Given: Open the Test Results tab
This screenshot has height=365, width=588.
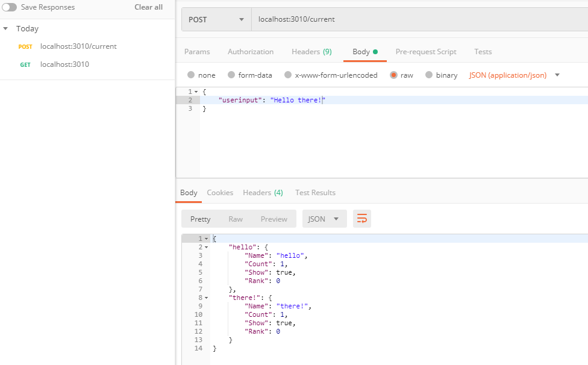Looking at the screenshot, I should point(315,193).
